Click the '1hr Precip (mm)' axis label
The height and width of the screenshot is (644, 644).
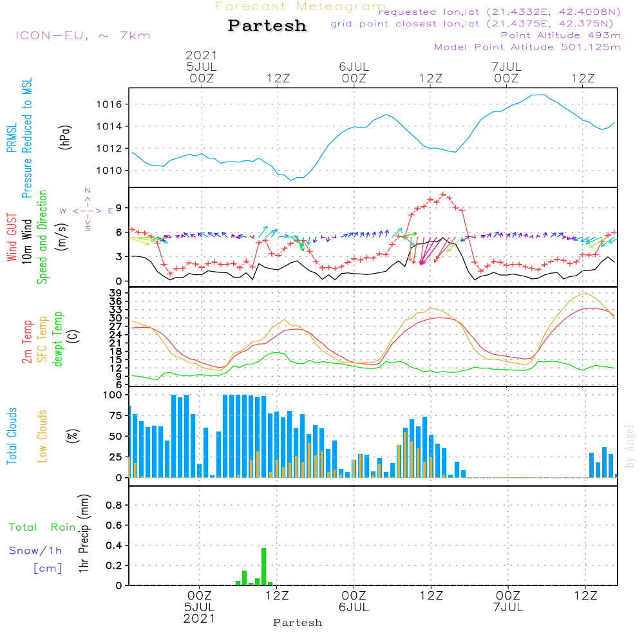pos(84,533)
